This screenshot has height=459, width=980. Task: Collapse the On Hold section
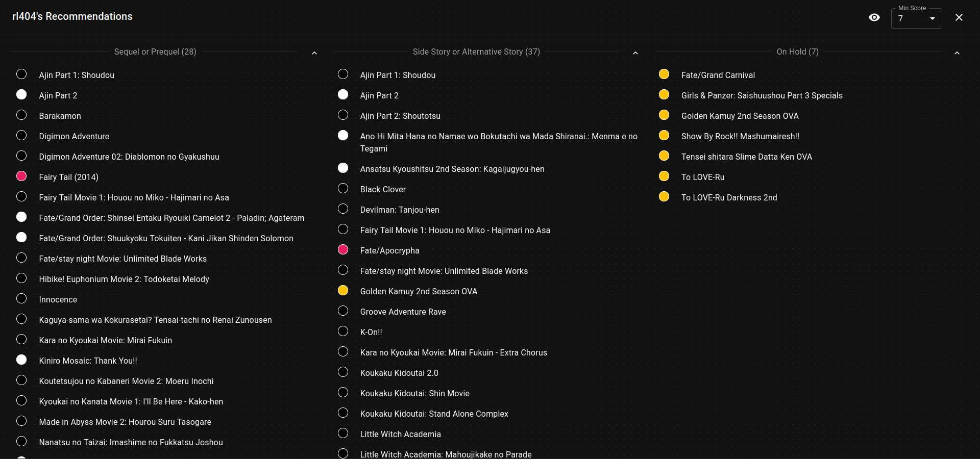pyautogui.click(x=957, y=53)
